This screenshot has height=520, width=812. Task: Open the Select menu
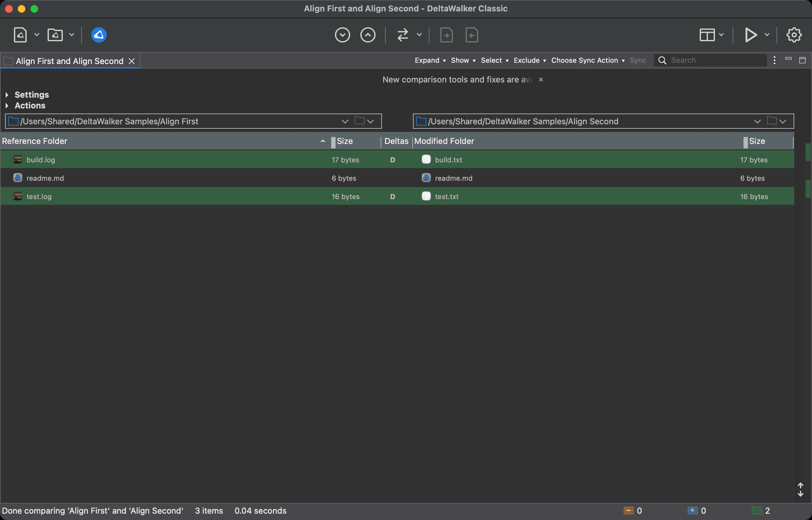494,61
